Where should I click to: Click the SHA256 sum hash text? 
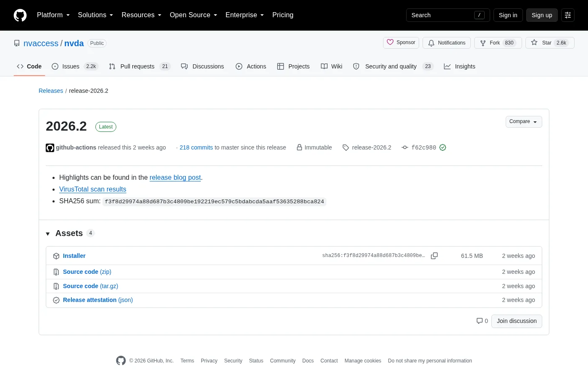click(x=215, y=202)
